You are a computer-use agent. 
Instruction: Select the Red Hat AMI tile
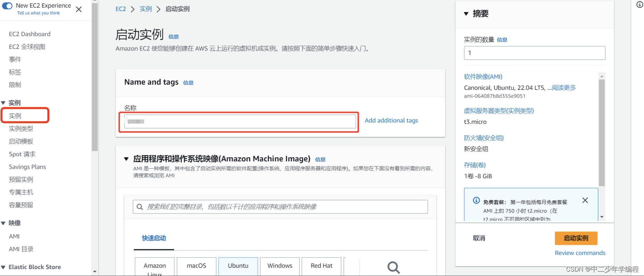pyautogui.click(x=321, y=267)
